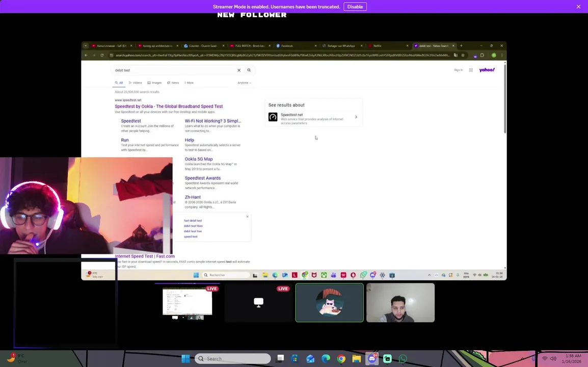This screenshot has width=588, height=367.
Task: Switch to the Facebook browser tab
Action: point(296,46)
